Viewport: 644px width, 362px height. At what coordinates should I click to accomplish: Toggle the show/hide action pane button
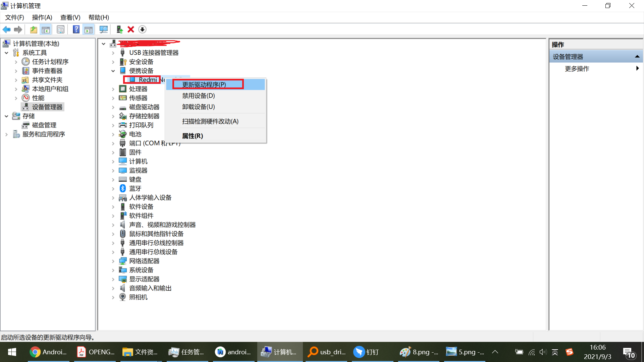89,29
